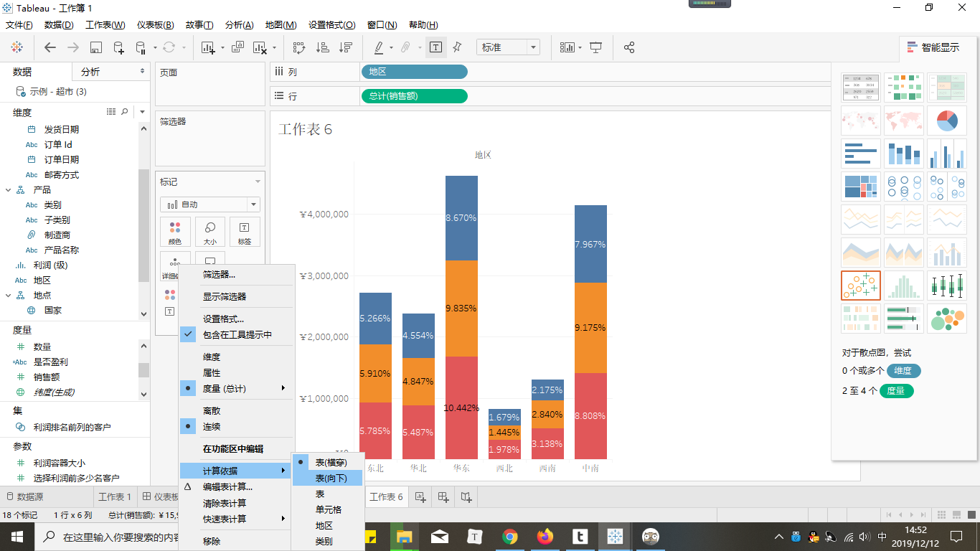The width and height of the screenshot is (980, 551).
Task: Click the search magnifier in dimensions pane
Action: 125,112
